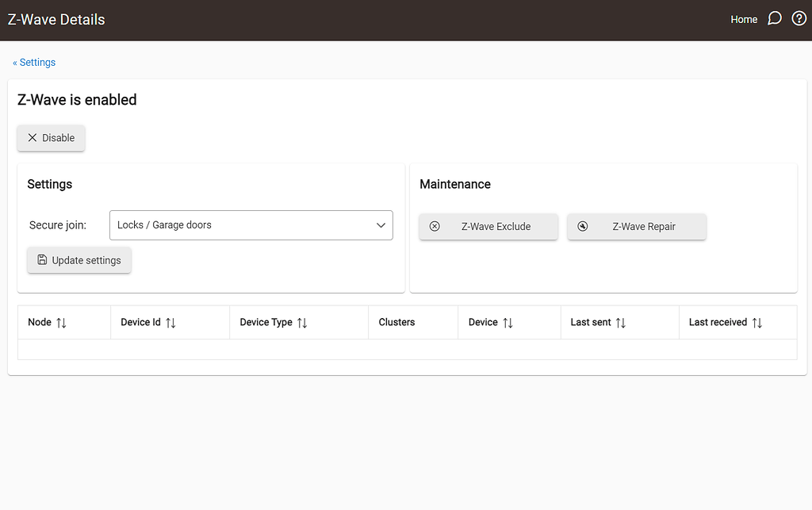Run a Z-Wave Repair
812x510 pixels.
pos(637,226)
